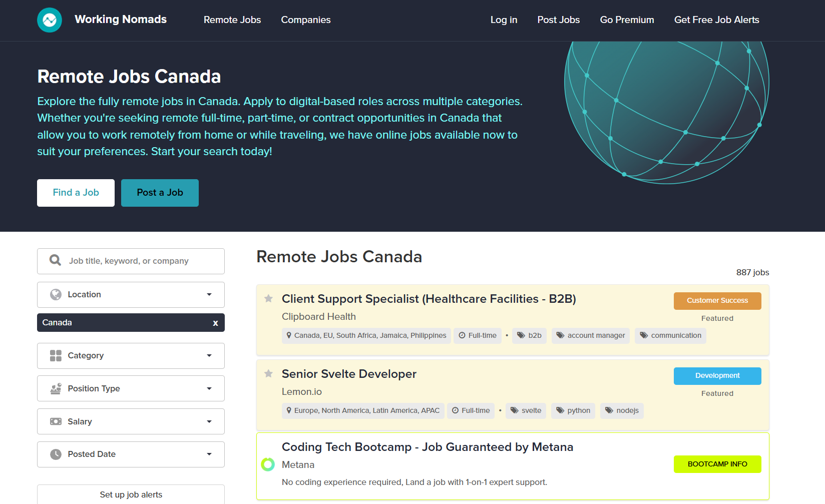This screenshot has width=825, height=504.
Task: Open Coding Tech Bootcamp listing title
Action: click(428, 447)
